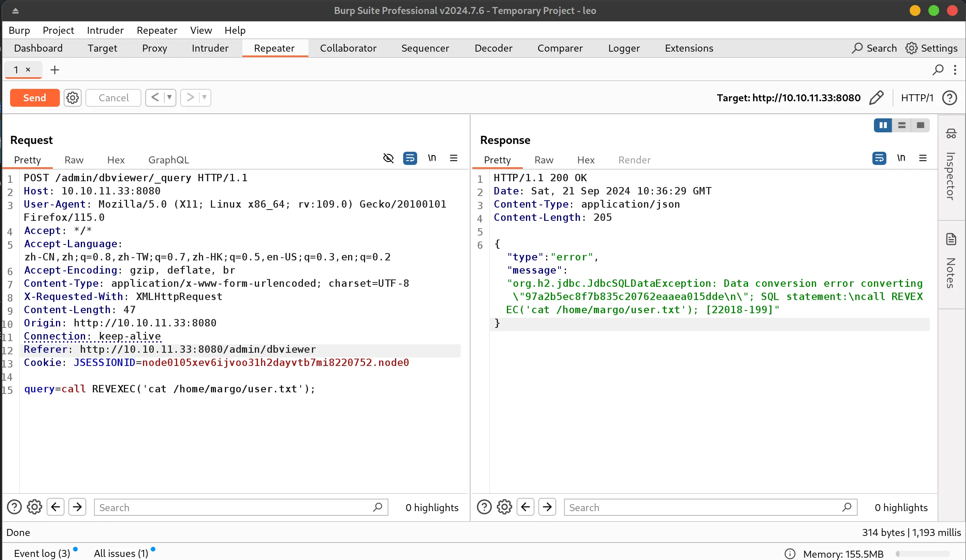
Task: Switch to the Decoder tab
Action: point(494,48)
